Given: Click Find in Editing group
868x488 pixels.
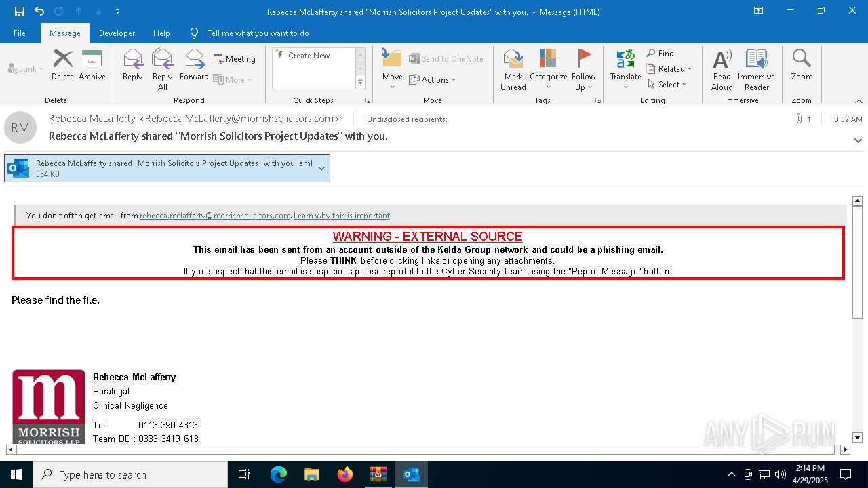Looking at the screenshot, I should 660,54.
